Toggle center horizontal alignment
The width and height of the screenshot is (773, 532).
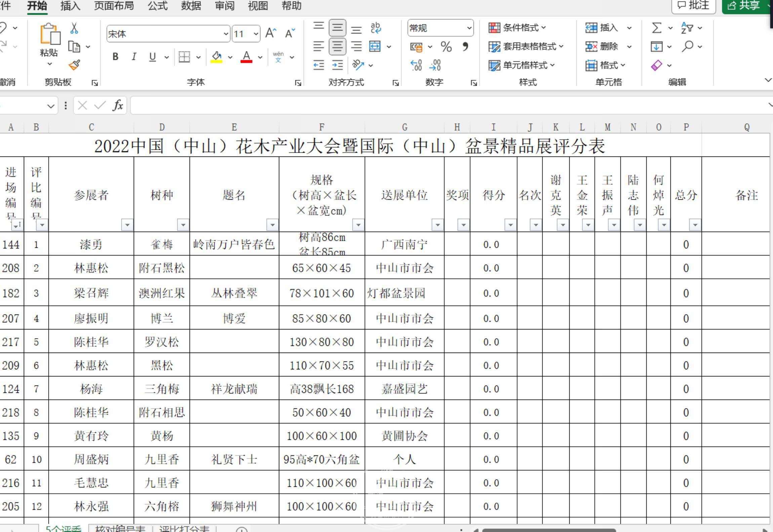(337, 46)
